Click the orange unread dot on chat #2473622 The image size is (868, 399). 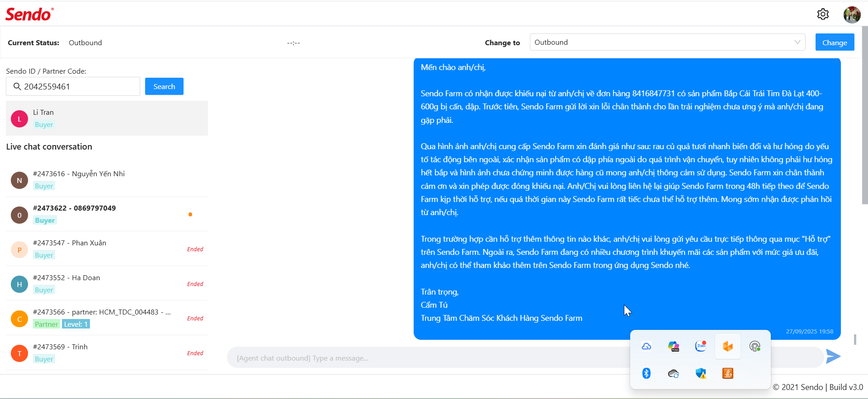(x=190, y=215)
